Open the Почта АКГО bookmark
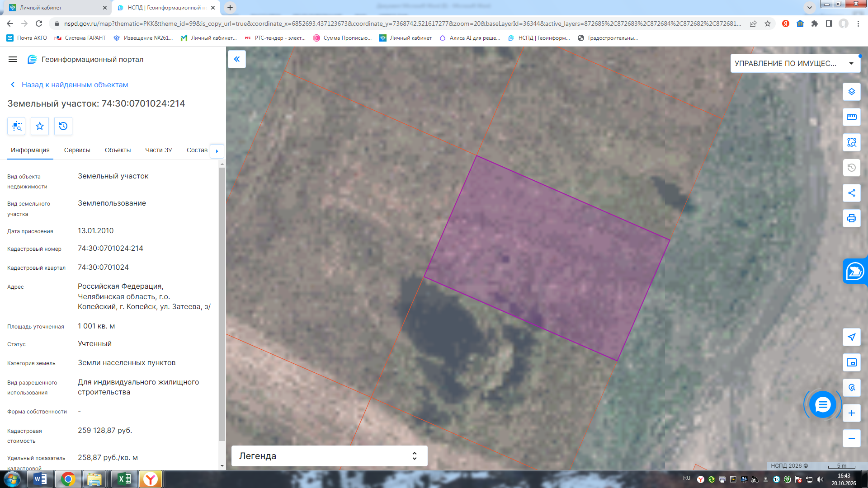This screenshot has height=488, width=868. pos(27,38)
